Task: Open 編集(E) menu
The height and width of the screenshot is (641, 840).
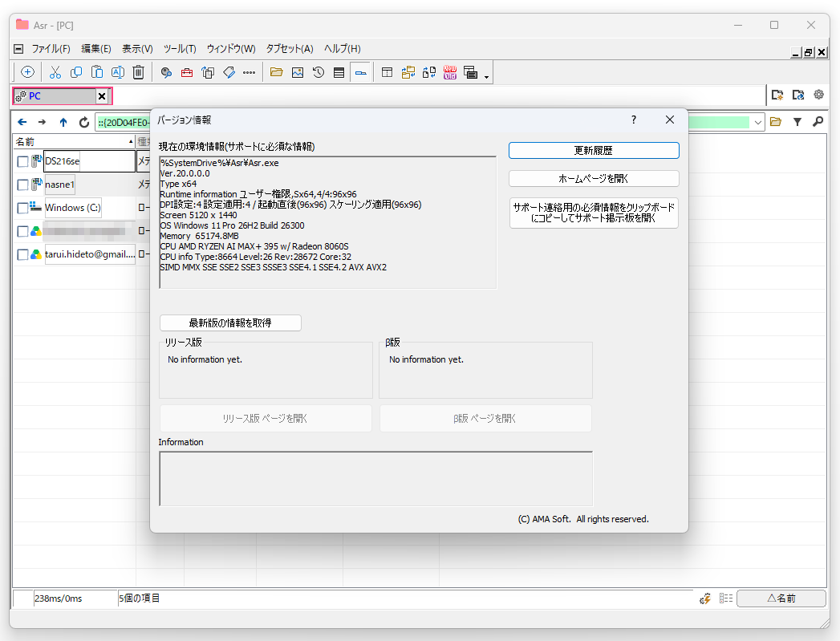Action: coord(96,49)
